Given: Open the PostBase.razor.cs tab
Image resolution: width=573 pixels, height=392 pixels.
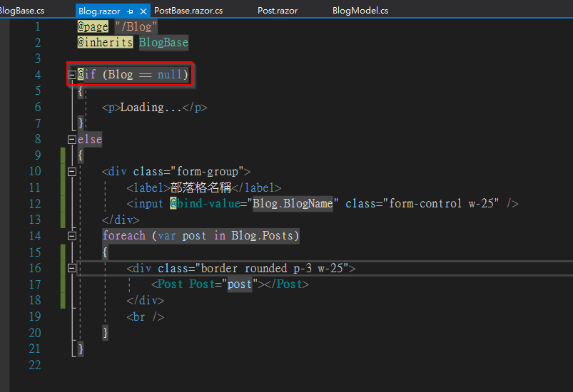Looking at the screenshot, I should coord(188,11).
